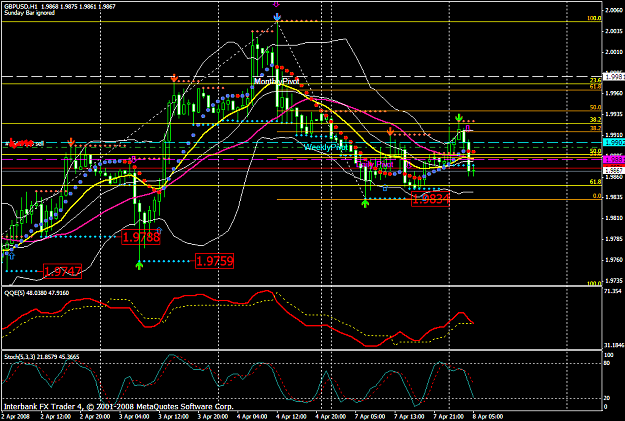Click the WeeklyPivot label
The width and height of the screenshot is (625, 421).
click(x=326, y=147)
